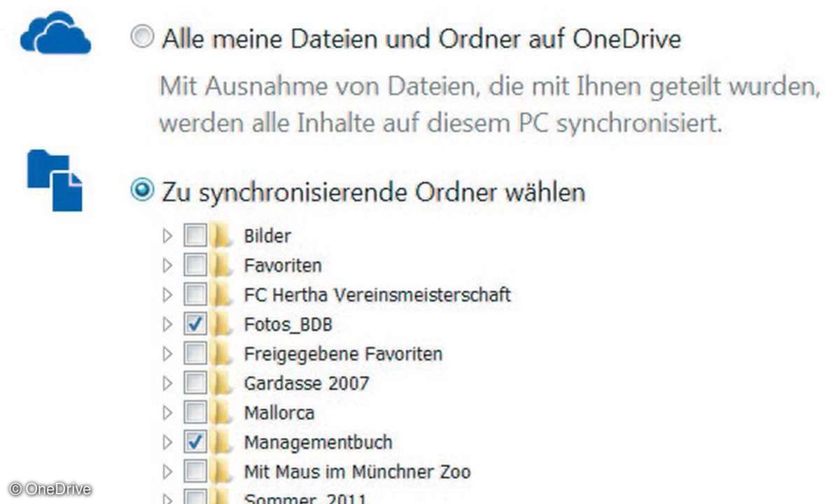840x504 pixels.
Task: Check the Bilder folder checkbox
Action: (x=195, y=236)
